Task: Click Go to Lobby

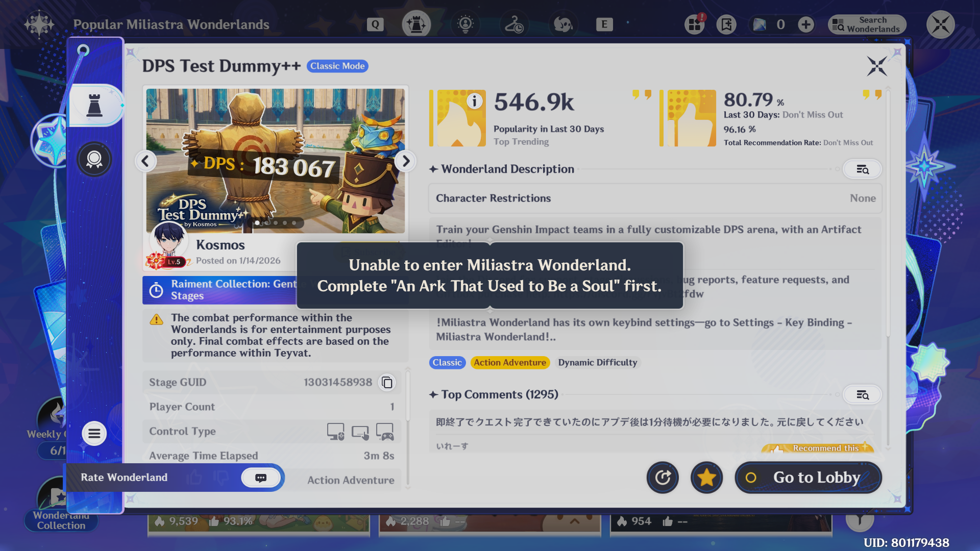Action: coord(808,478)
